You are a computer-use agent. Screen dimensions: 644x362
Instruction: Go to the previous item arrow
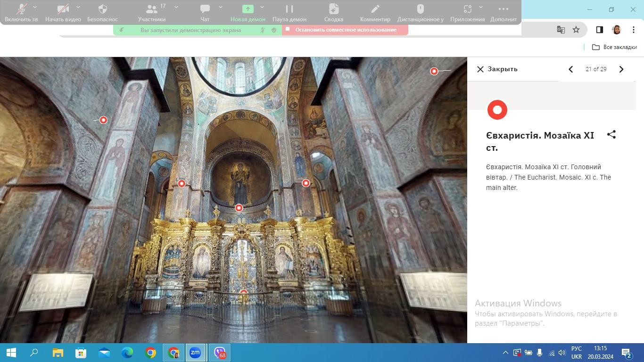point(570,69)
